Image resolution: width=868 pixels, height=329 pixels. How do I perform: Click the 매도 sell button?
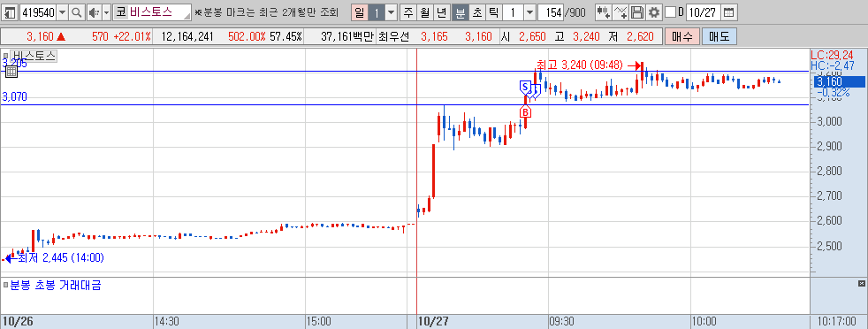[720, 37]
